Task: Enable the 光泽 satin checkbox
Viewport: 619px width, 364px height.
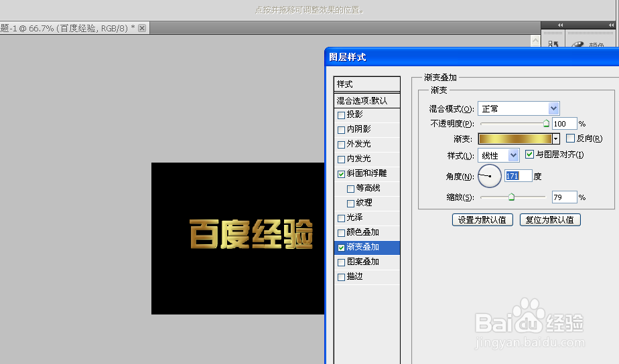Action: point(342,218)
